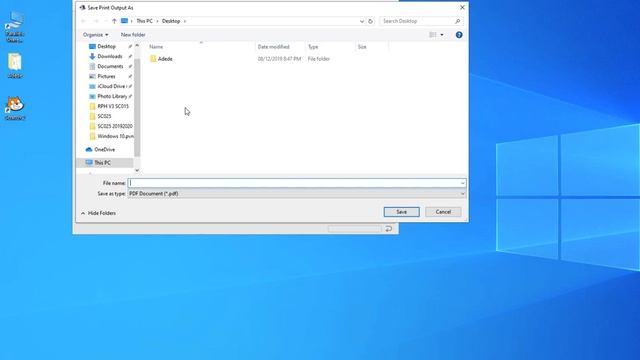Viewport: 640px width, 360px height.
Task: Click navigation pane scroll-down arrow
Action: (x=137, y=170)
